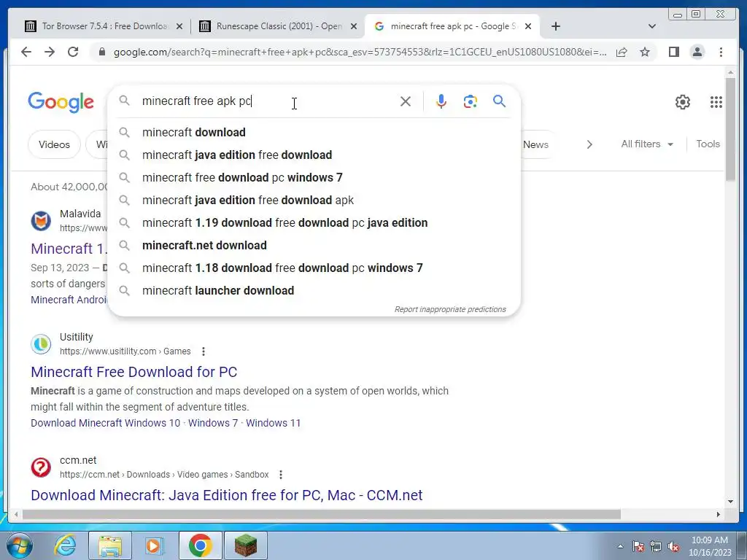Submit search with the blue magnifier
The width and height of the screenshot is (747, 560).
point(499,101)
